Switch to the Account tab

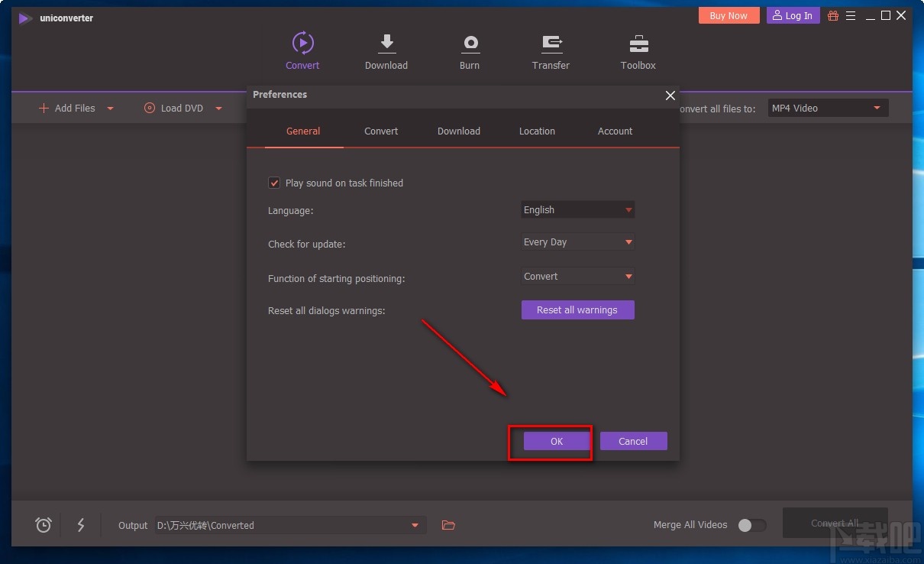pyautogui.click(x=615, y=131)
